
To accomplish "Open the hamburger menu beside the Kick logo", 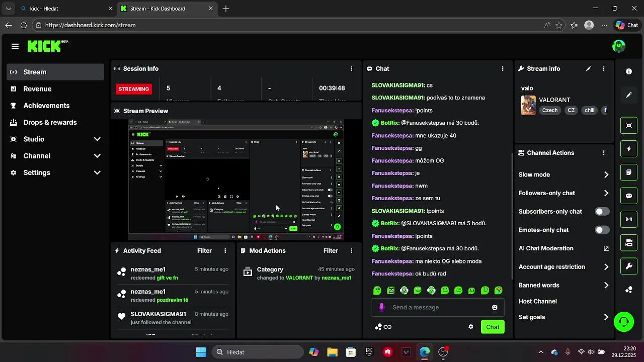I will click(x=15, y=46).
